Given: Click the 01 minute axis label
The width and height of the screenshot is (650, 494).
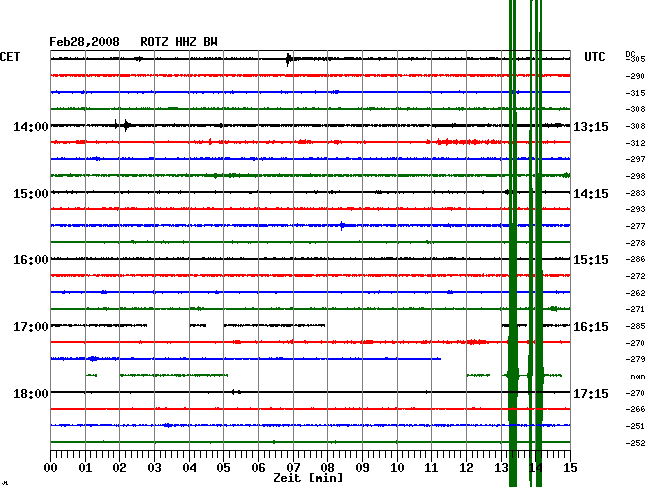Looking at the screenshot, I should [x=85, y=468].
